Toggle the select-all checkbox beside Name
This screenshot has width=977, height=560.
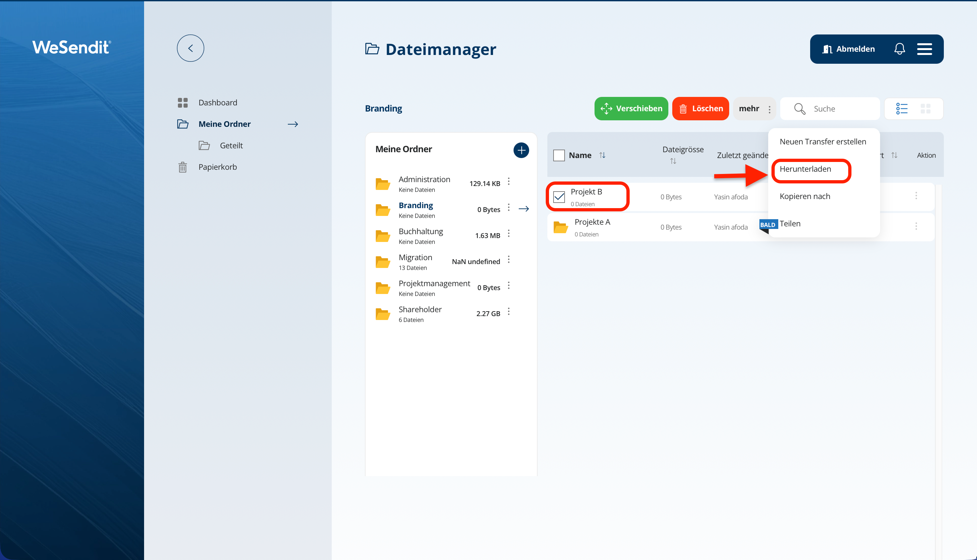[559, 155]
